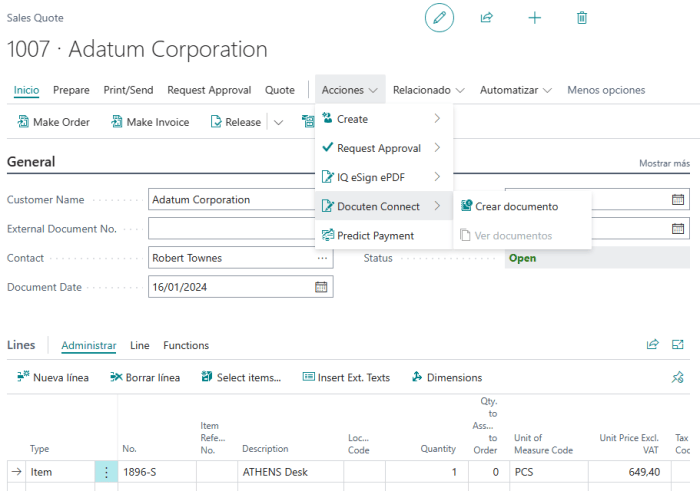Open Document Date calendar picker
700x491 pixels.
(x=321, y=287)
